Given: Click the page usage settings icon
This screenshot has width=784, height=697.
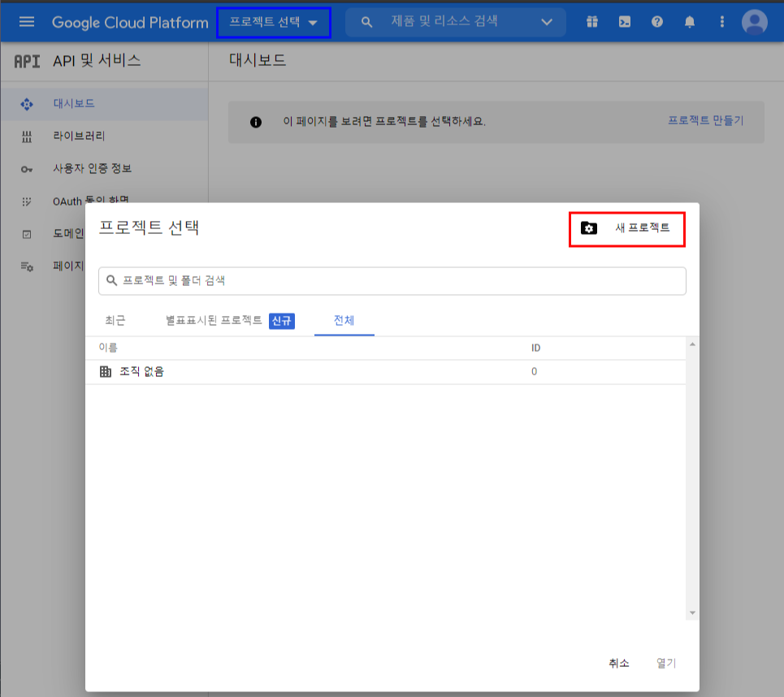Looking at the screenshot, I should click(27, 266).
